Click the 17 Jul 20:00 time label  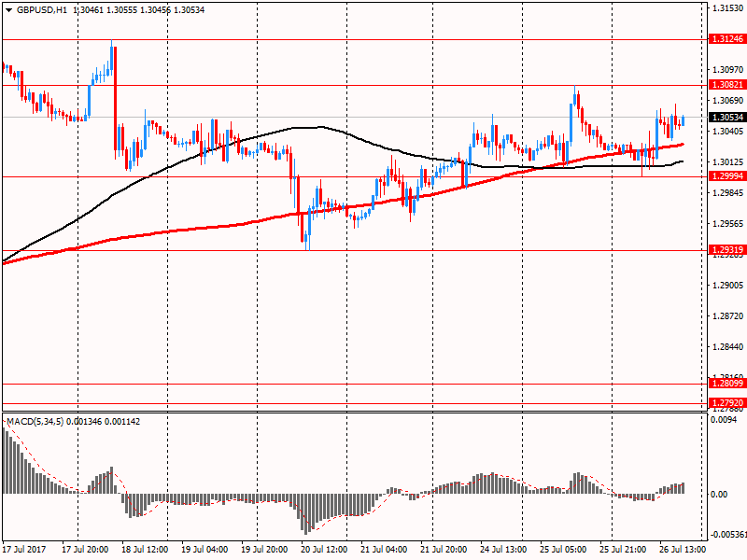coord(85,550)
